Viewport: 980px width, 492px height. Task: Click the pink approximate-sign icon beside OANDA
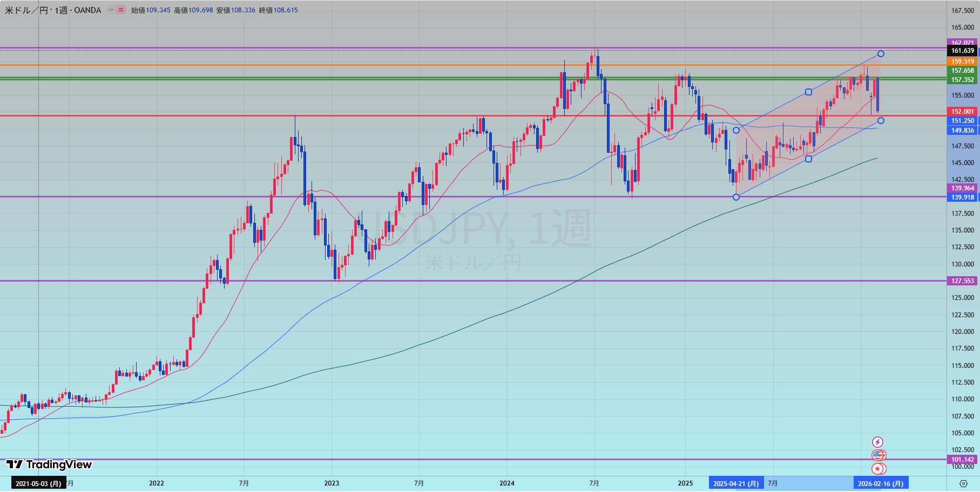point(121,10)
